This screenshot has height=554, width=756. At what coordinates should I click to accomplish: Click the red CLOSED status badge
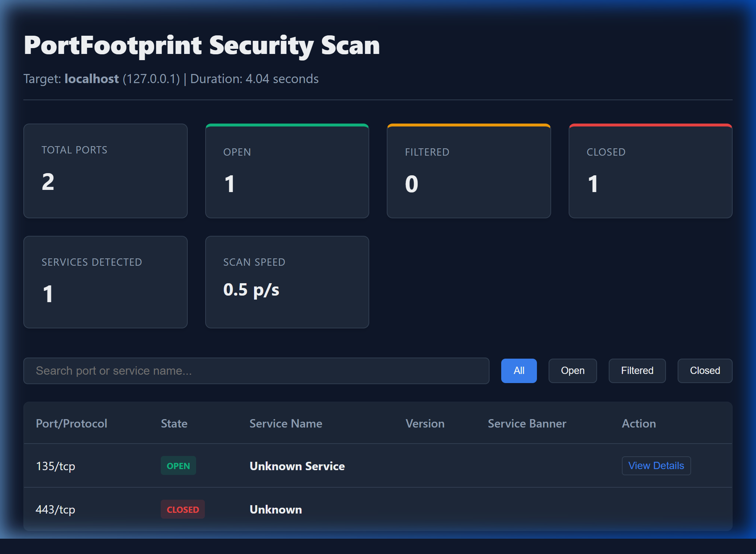[x=183, y=509]
